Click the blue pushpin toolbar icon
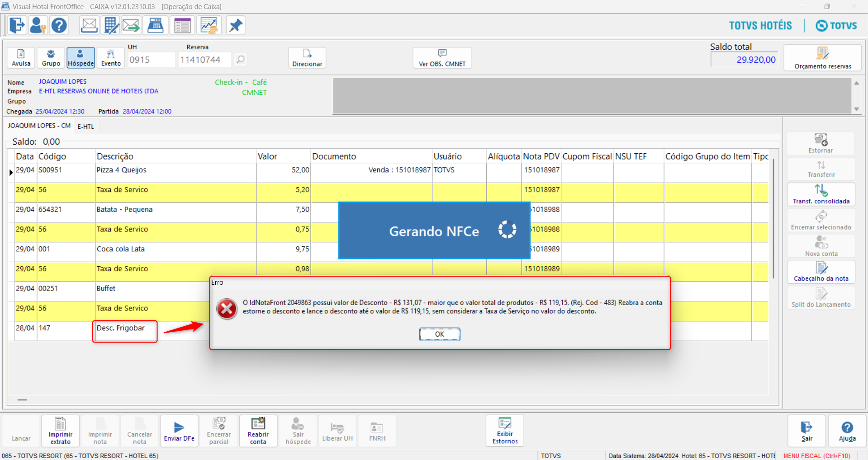This screenshot has width=868, height=460. [x=235, y=25]
